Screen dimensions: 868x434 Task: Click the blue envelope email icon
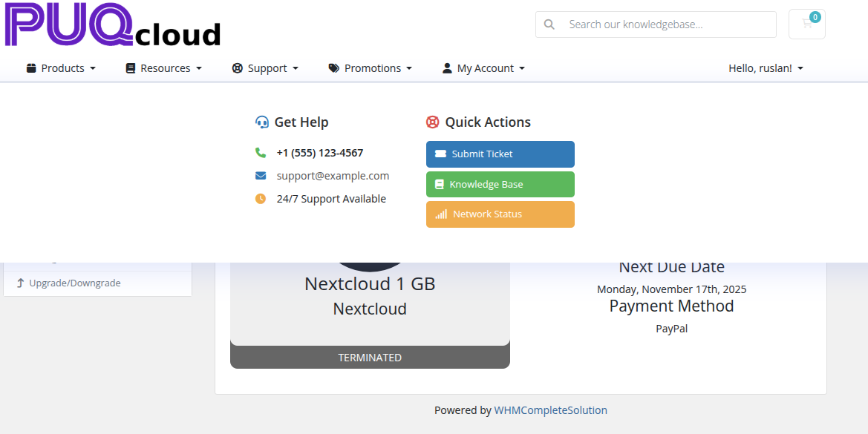tap(261, 176)
